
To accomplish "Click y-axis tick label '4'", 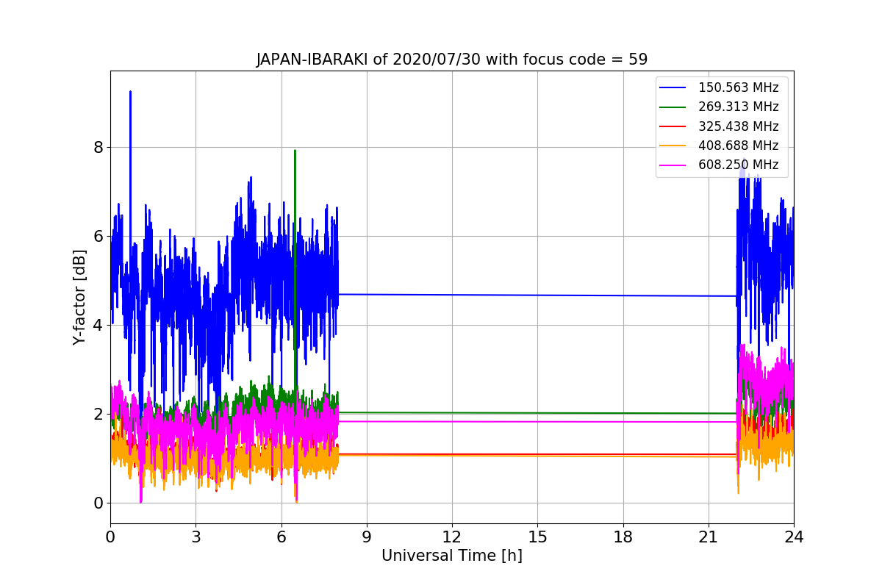I will coord(98,326).
